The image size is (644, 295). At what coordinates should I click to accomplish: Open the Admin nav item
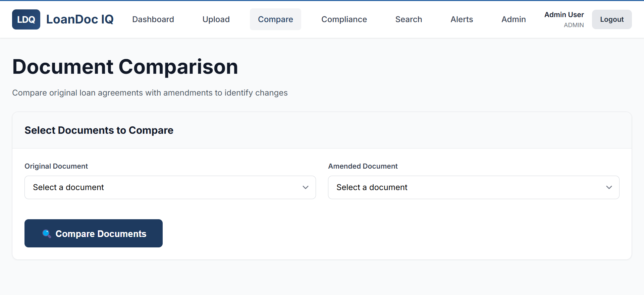tap(514, 19)
